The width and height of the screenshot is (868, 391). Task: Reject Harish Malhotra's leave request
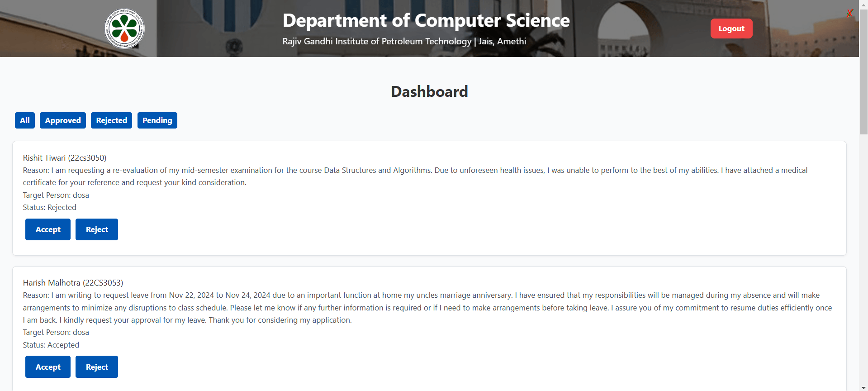point(97,367)
